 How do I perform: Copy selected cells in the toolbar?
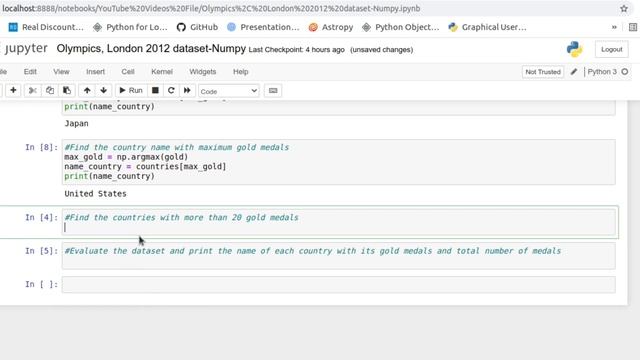[50, 91]
